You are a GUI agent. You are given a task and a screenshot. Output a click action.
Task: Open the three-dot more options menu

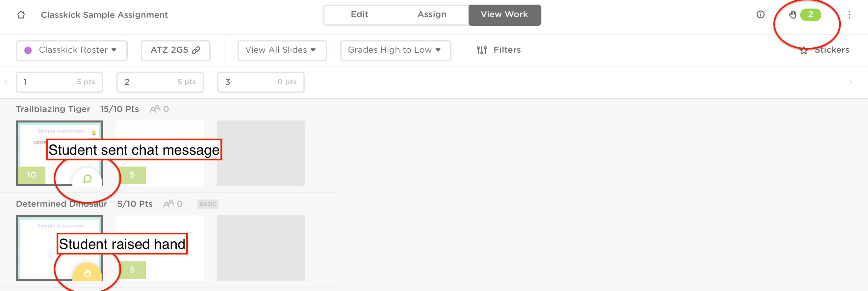point(849,14)
